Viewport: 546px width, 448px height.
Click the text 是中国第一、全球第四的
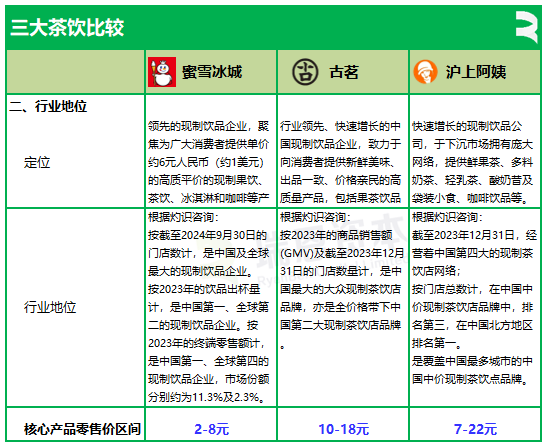pyautogui.click(x=208, y=361)
